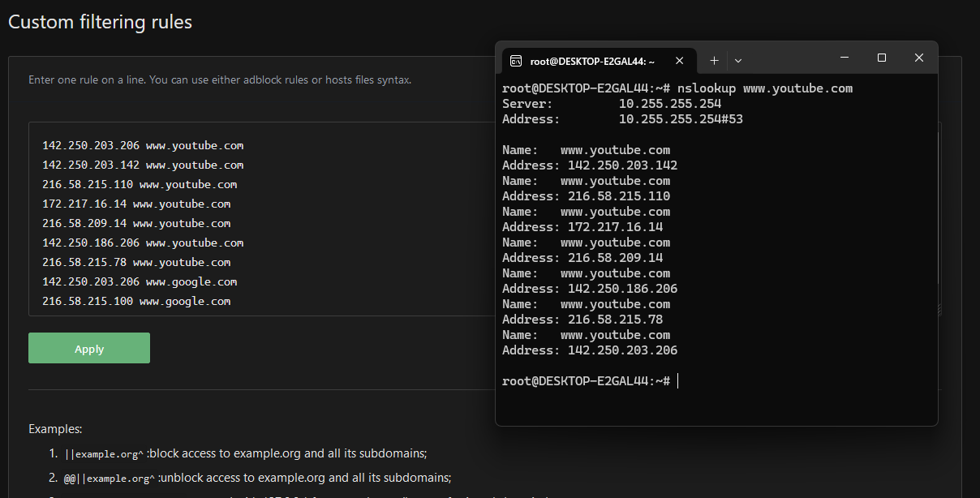The height and width of the screenshot is (498, 980).
Task: Minimize the terminal window
Action: (845, 58)
